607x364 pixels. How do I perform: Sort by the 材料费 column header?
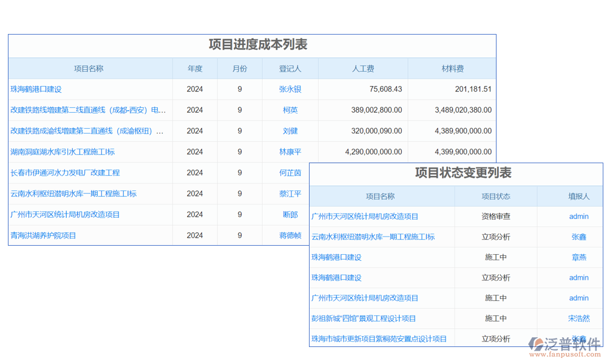tap(452, 69)
